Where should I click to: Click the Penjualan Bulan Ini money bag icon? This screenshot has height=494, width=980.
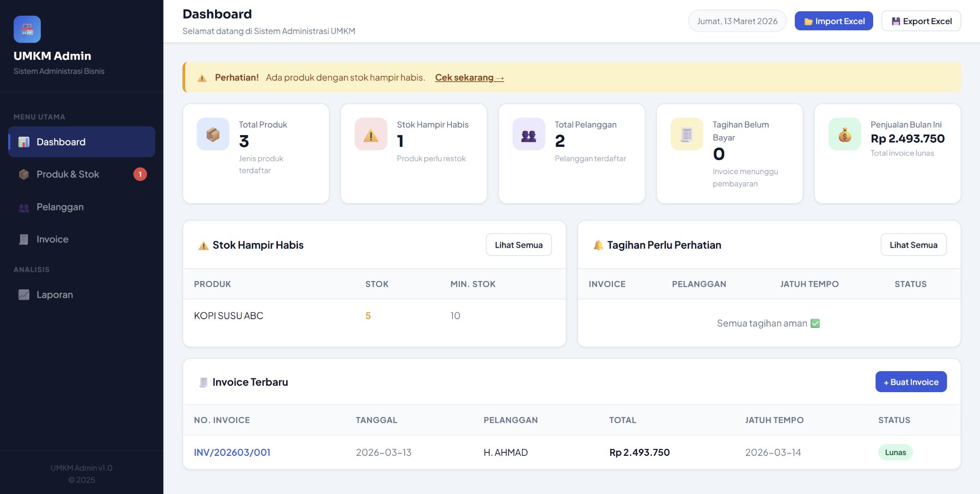pos(844,133)
